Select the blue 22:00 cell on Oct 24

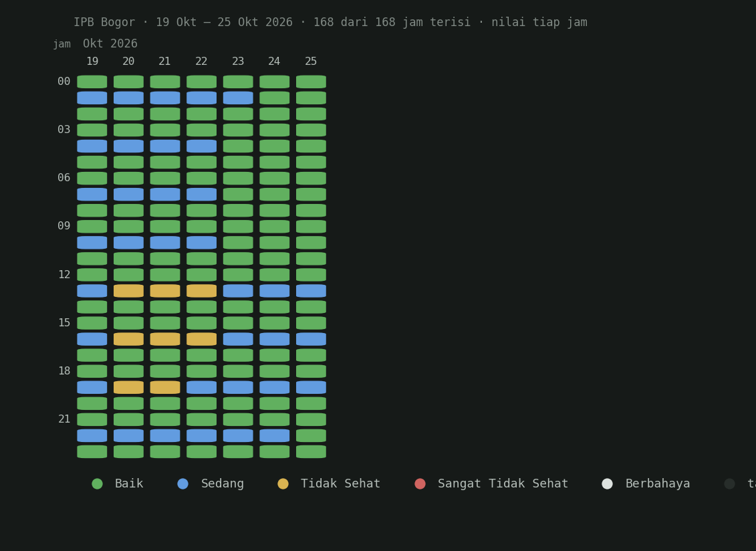(x=274, y=436)
